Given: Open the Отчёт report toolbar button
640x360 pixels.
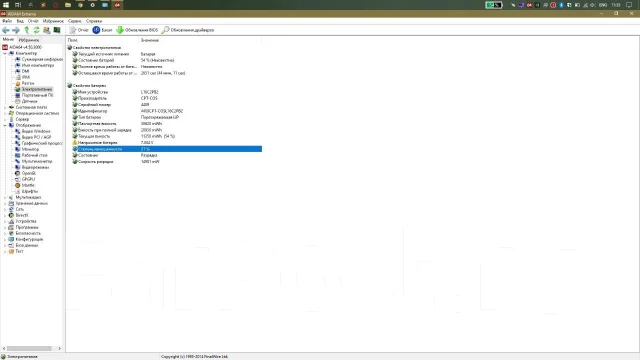Looking at the screenshot, I should coord(79,30).
